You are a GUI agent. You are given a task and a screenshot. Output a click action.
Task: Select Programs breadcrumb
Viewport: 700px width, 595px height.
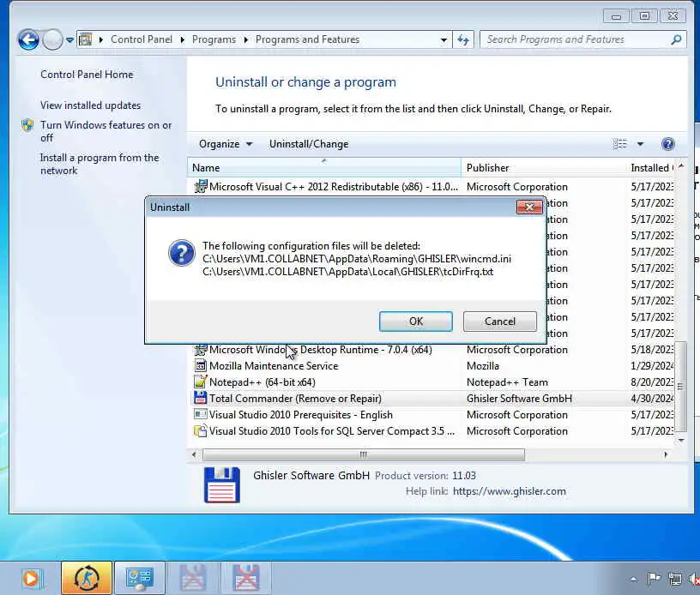click(x=214, y=39)
